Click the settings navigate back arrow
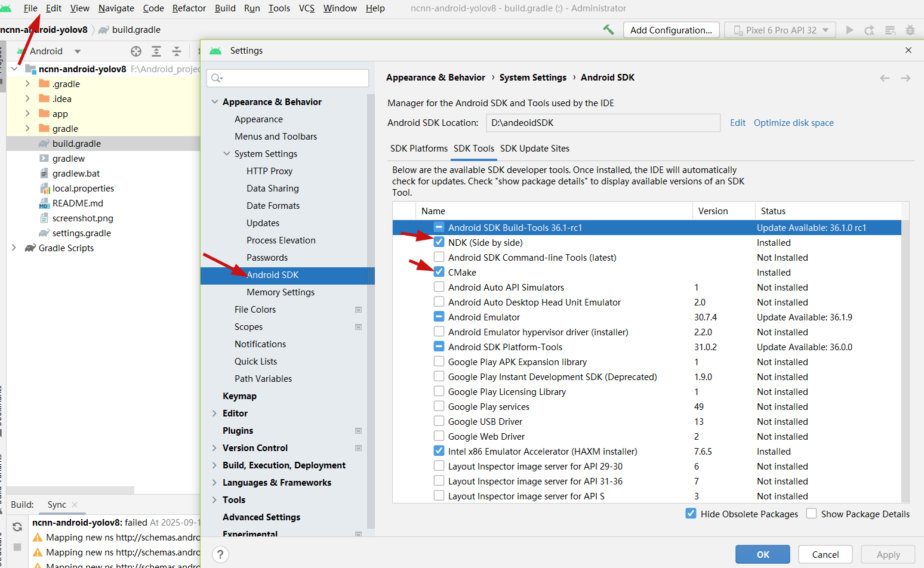This screenshot has width=924, height=568. pos(885,78)
